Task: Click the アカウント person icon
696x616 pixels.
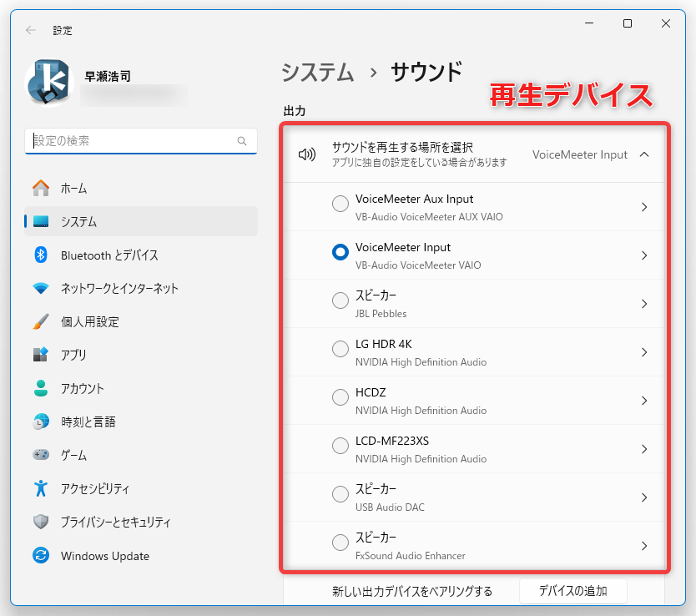Action: pyautogui.click(x=41, y=388)
